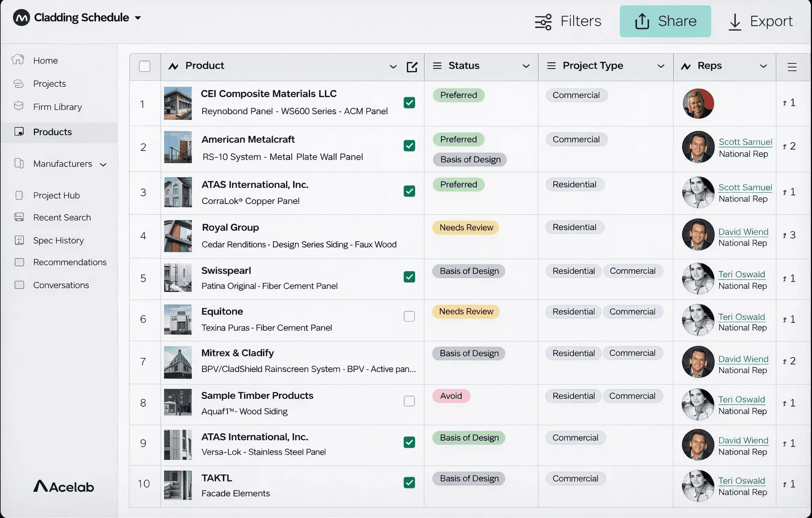This screenshot has width=812, height=518.
Task: Click the Preferred tag on CEI Composite row
Action: [x=459, y=95]
